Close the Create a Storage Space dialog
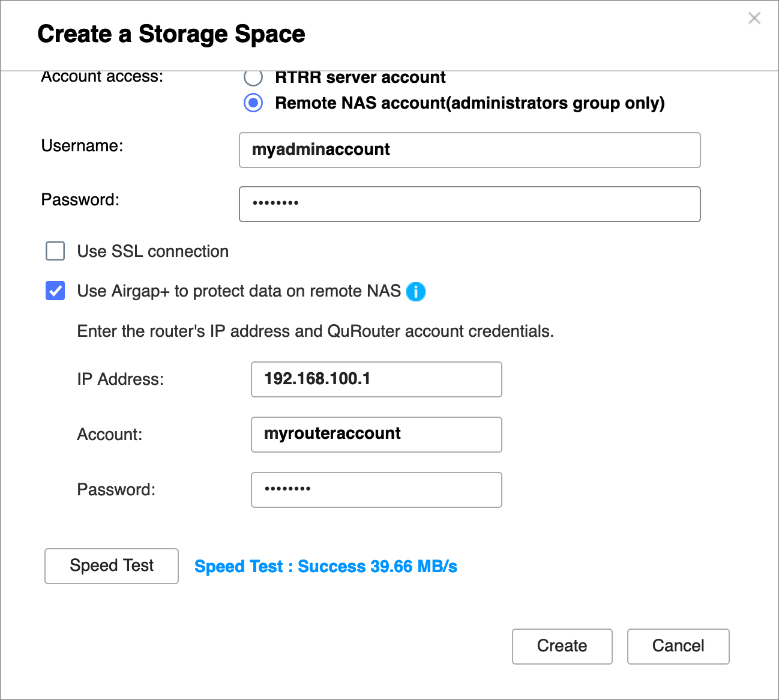The image size is (779, 700). click(x=754, y=18)
